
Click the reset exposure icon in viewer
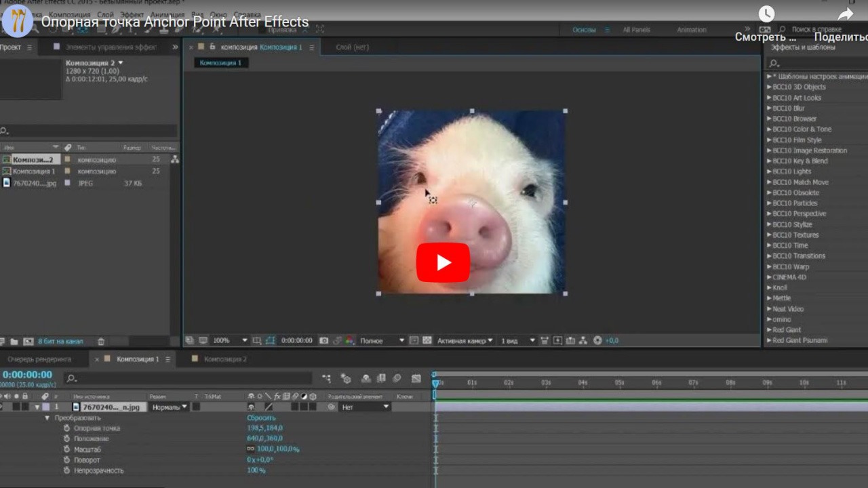tap(597, 340)
